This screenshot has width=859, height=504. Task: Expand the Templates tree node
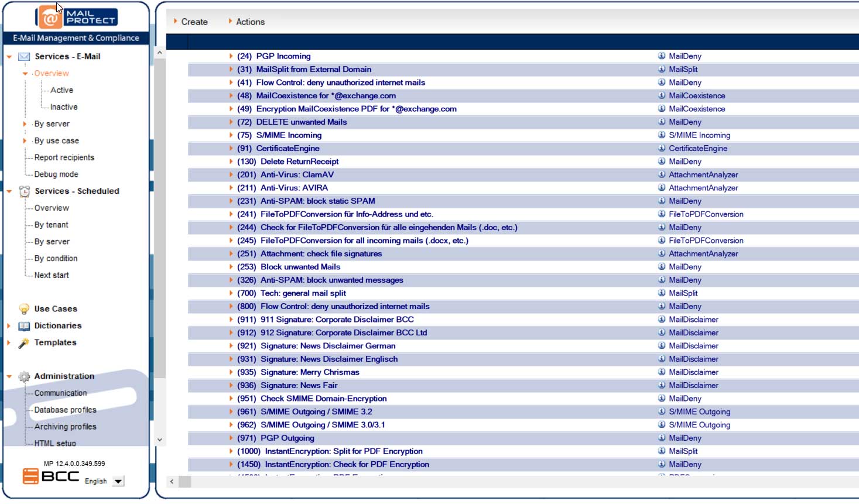pos(9,343)
